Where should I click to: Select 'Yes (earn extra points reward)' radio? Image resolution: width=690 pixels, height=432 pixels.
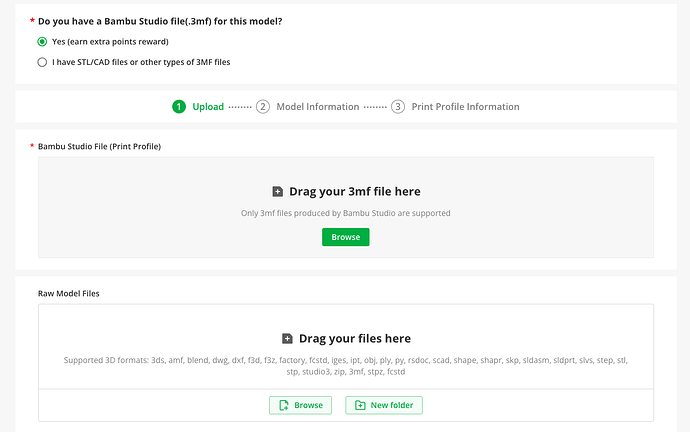42,42
